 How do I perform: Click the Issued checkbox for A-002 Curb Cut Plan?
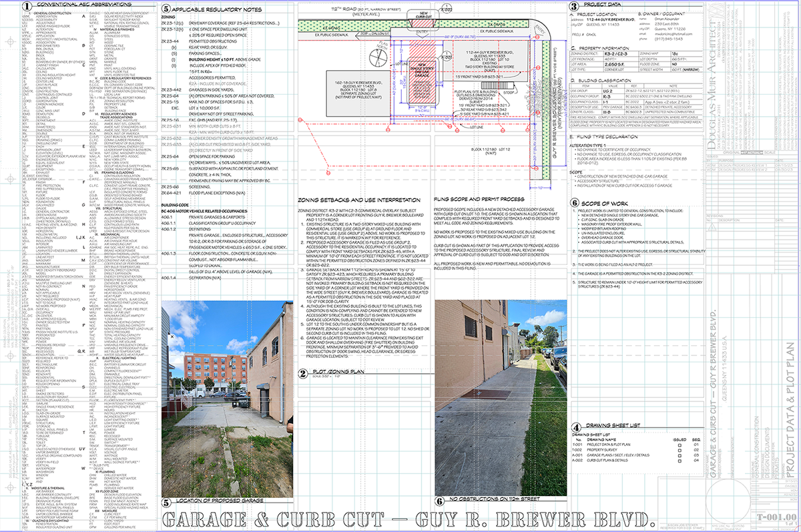(x=679, y=462)
